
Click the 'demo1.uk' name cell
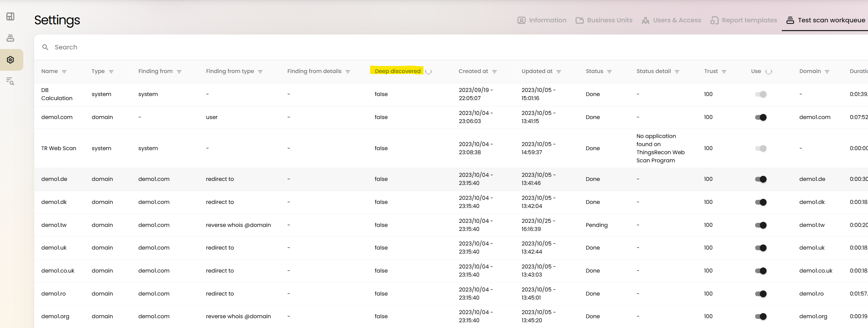pos(54,248)
